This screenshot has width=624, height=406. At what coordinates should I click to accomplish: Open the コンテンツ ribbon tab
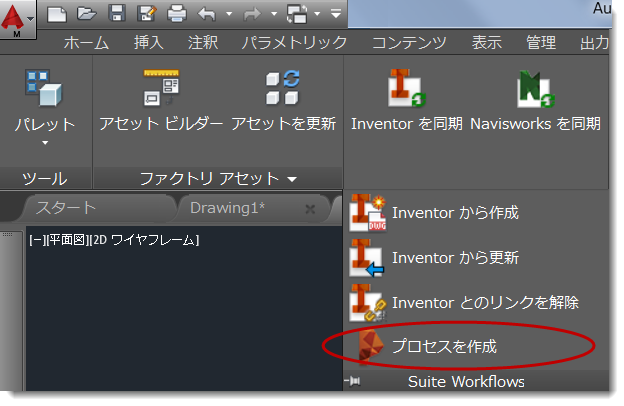coord(409,43)
